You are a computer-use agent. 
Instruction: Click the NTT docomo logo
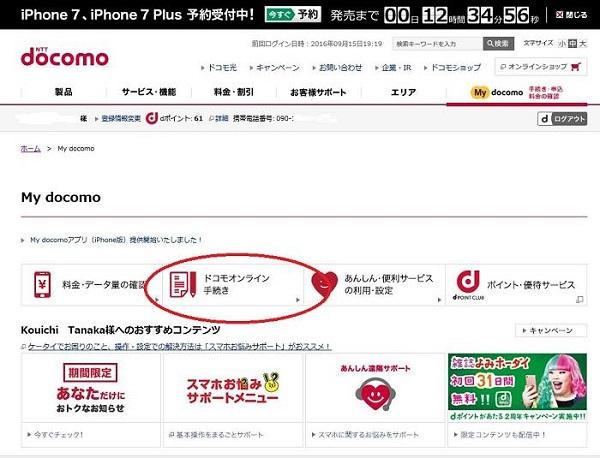tap(64, 56)
